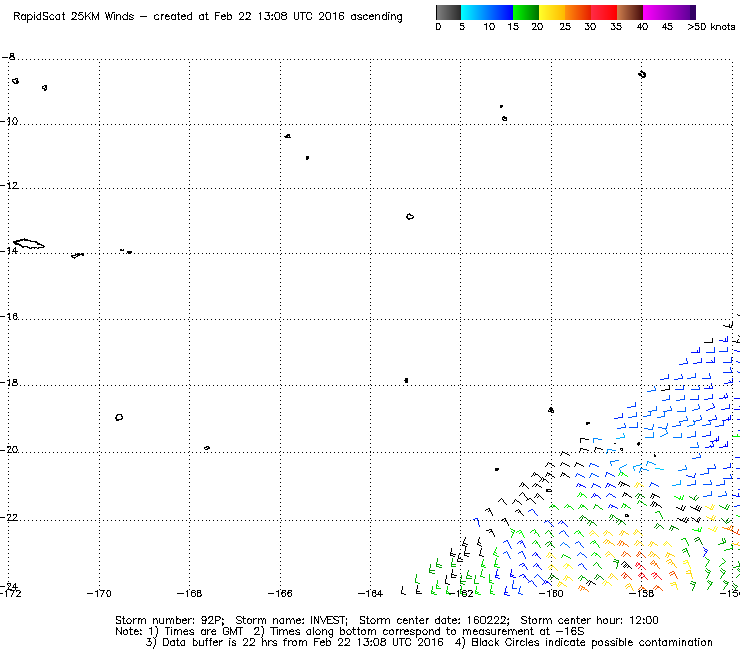Click the '10' legend scale label
The image size is (740, 650).
pyautogui.click(x=489, y=27)
